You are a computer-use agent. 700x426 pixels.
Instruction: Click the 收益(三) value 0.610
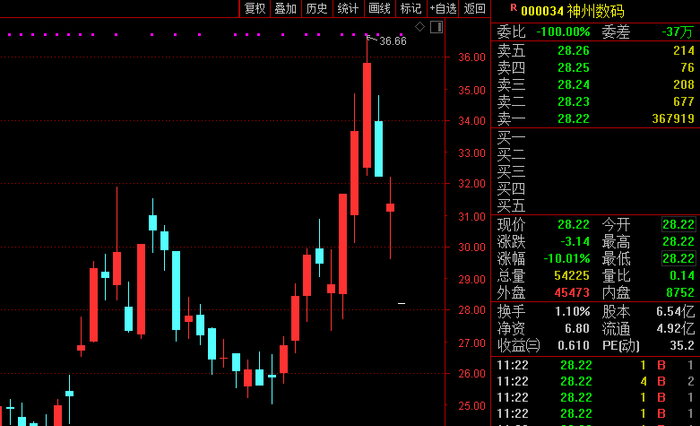click(574, 346)
